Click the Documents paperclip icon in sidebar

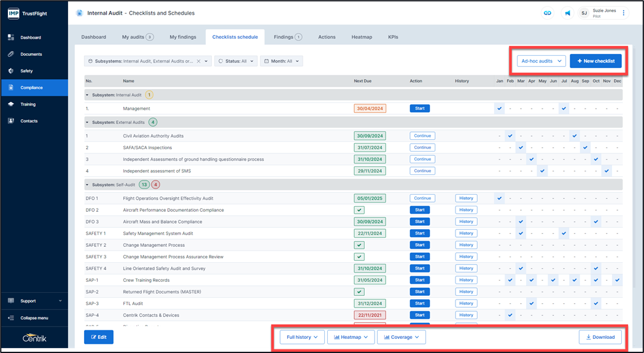click(x=11, y=54)
